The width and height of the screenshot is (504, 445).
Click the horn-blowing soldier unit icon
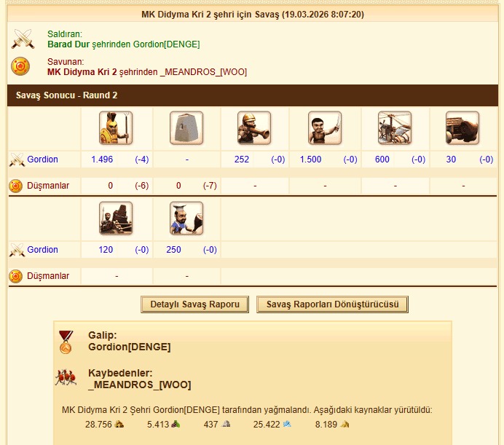click(x=254, y=128)
